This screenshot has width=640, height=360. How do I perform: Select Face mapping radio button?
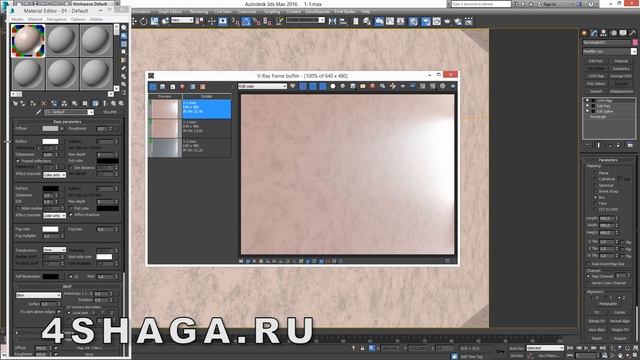[595, 203]
